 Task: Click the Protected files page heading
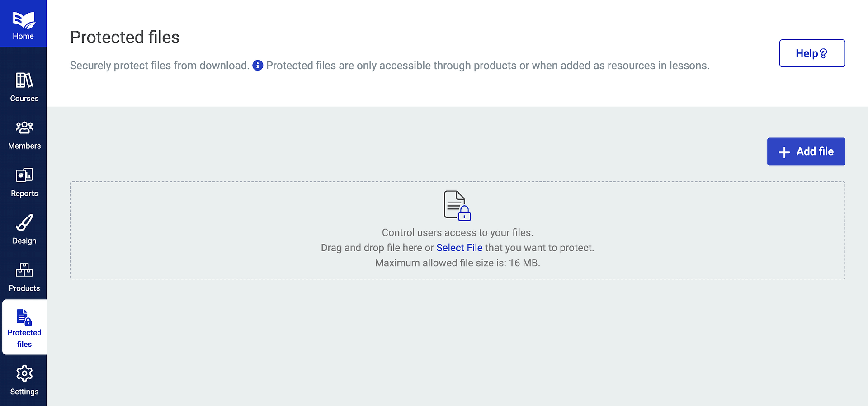coord(125,37)
